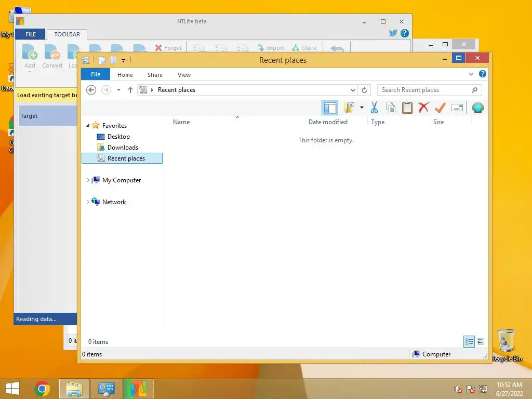The width and height of the screenshot is (532, 399).
Task: Click the Forward navigation arrow
Action: [x=106, y=90]
